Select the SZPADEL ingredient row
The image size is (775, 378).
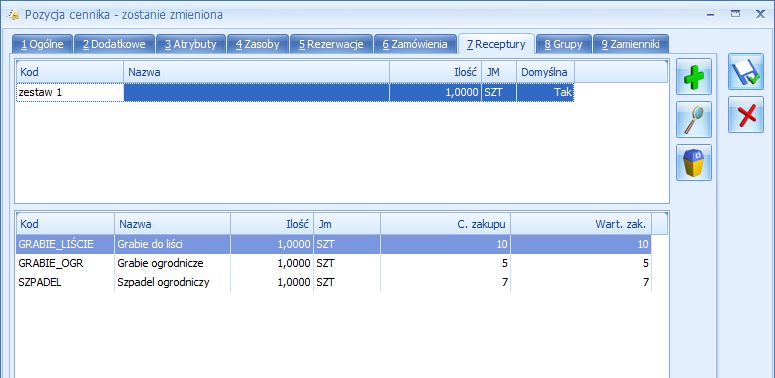pos(334,283)
